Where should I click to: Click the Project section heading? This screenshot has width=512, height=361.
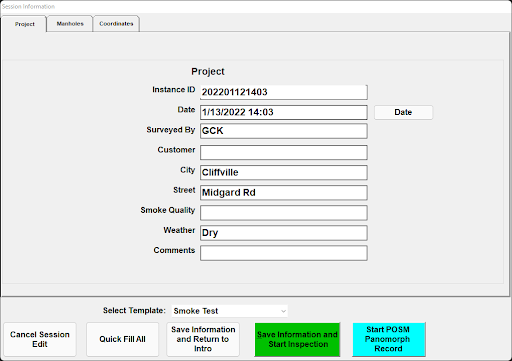click(x=208, y=71)
